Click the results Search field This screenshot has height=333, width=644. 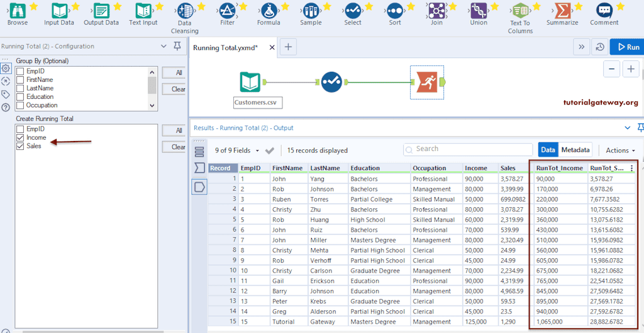point(468,149)
